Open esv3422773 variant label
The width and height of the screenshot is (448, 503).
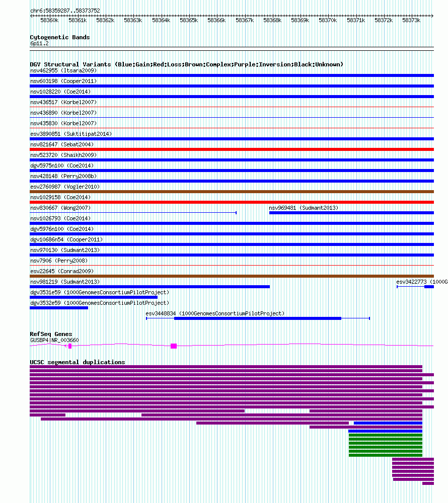pyautogui.click(x=422, y=282)
